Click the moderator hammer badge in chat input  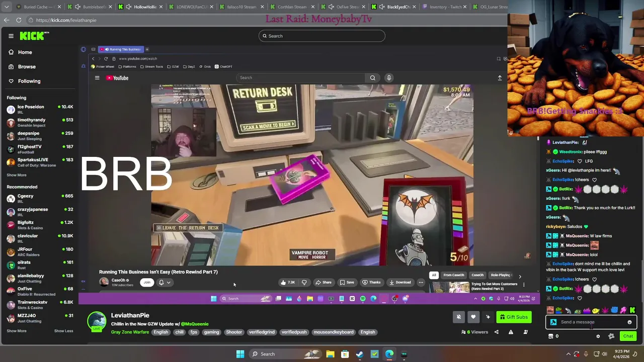pos(553,322)
